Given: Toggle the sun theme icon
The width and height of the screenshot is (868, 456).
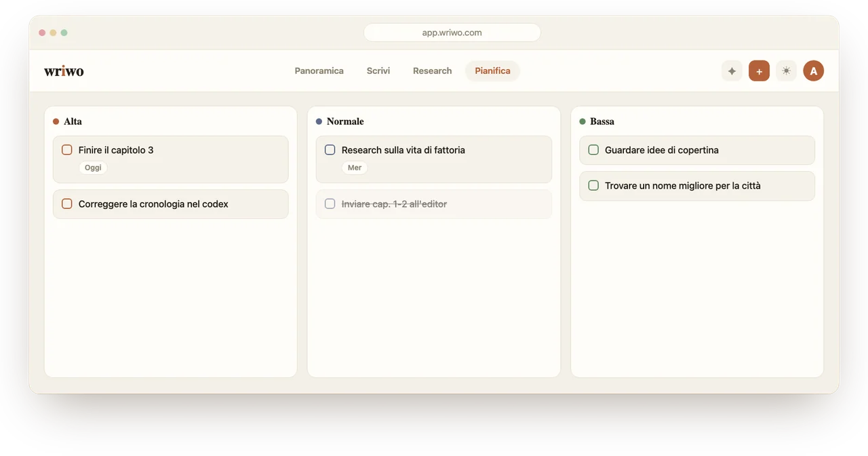Looking at the screenshot, I should 786,71.
